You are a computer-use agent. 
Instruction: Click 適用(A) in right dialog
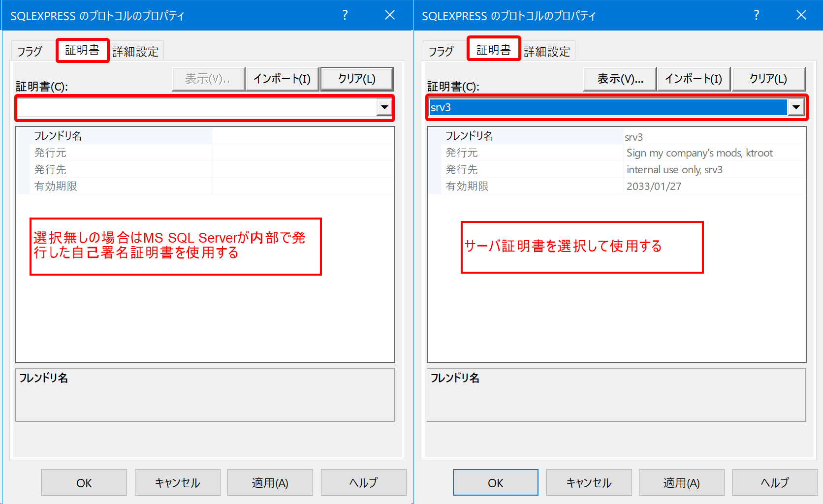[682, 482]
